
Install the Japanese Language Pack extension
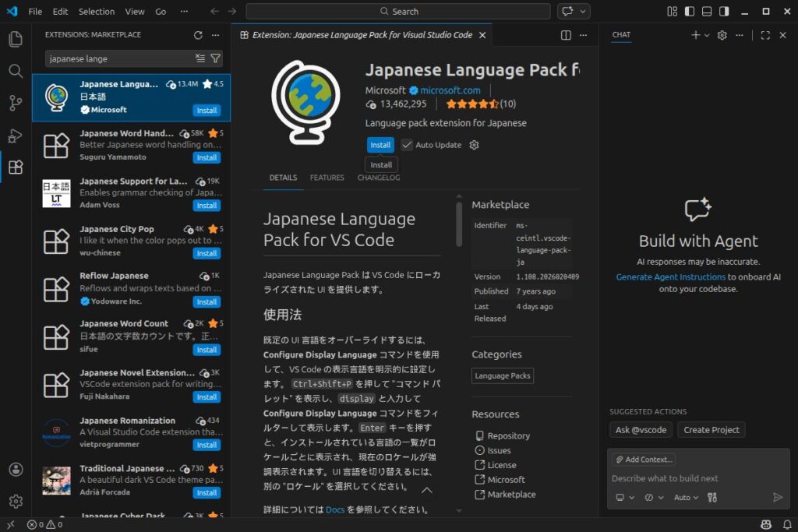[x=380, y=145]
